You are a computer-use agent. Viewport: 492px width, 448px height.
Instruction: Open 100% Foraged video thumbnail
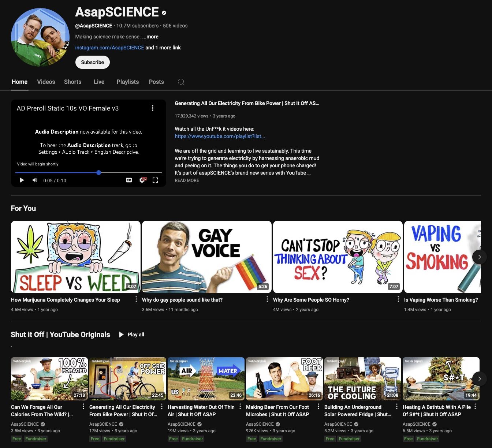pyautogui.click(x=49, y=379)
